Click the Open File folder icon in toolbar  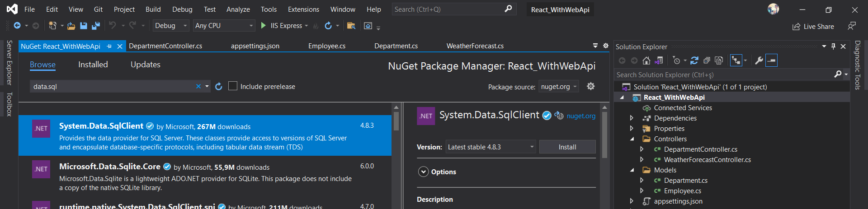(x=71, y=26)
